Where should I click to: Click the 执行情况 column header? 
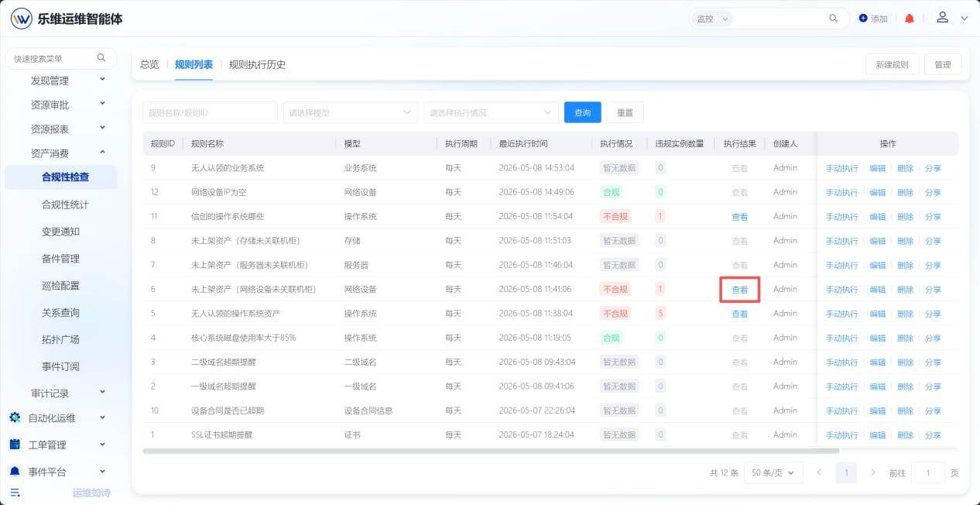pos(616,143)
